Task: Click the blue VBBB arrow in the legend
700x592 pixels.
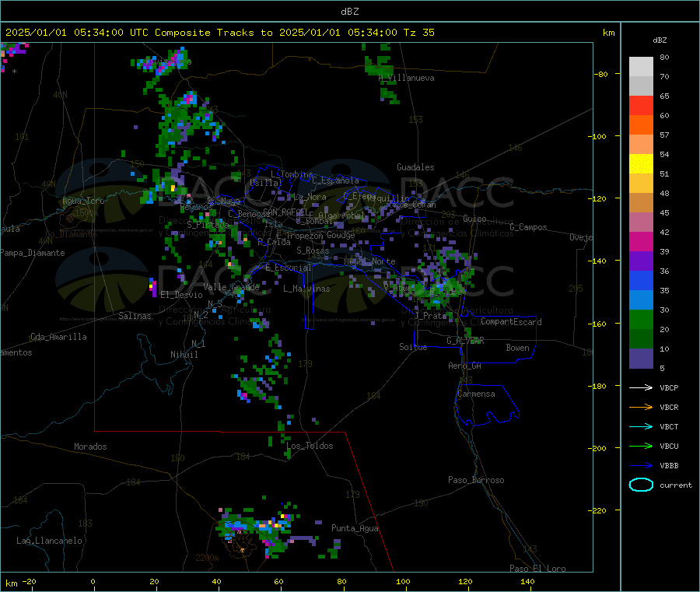Action: (641, 465)
